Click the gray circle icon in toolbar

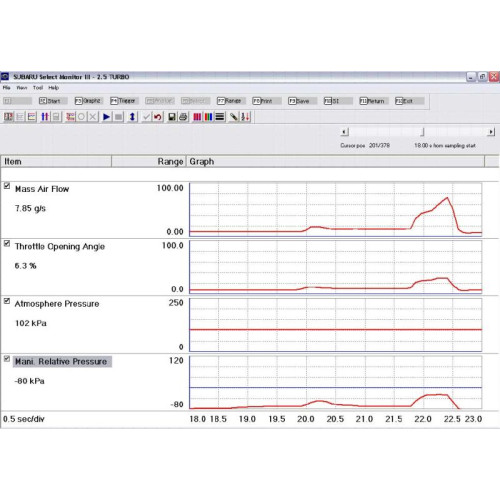click(x=81, y=117)
